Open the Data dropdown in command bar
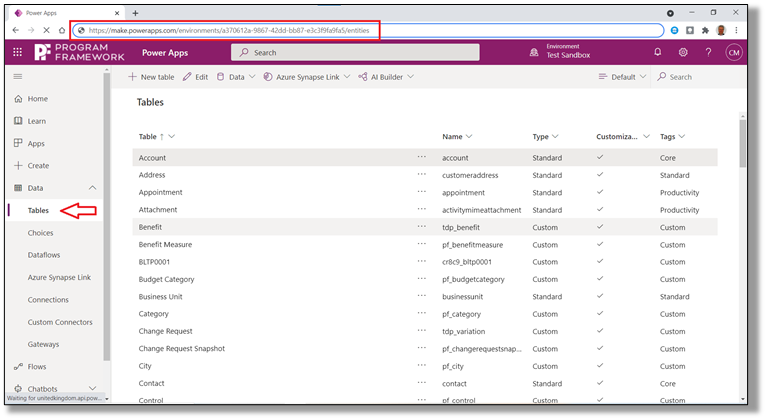The width and height of the screenshot is (766, 420). point(236,77)
